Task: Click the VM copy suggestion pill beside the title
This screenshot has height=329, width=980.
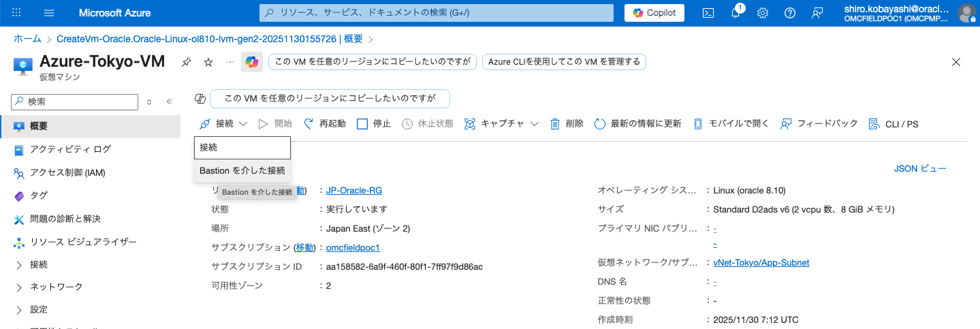Action: point(373,62)
